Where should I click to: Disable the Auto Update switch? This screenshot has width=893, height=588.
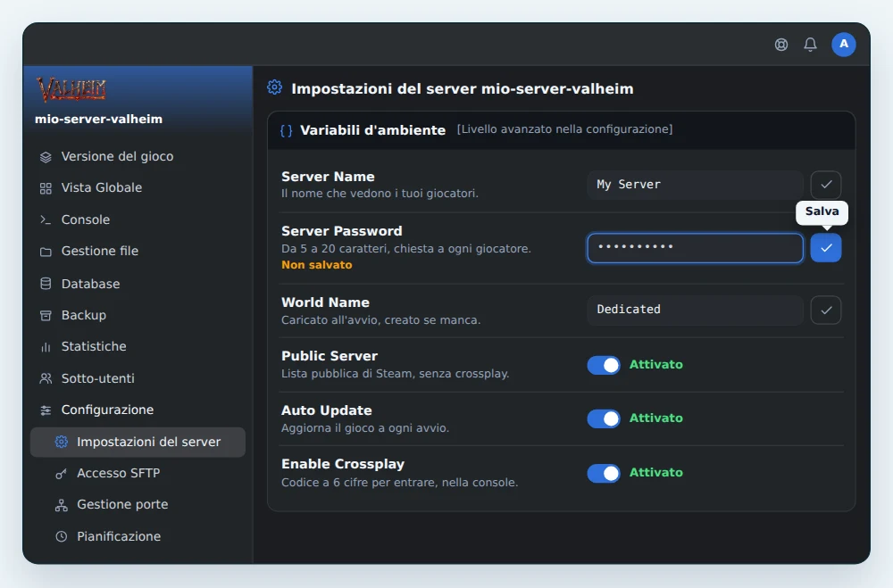pyautogui.click(x=604, y=418)
